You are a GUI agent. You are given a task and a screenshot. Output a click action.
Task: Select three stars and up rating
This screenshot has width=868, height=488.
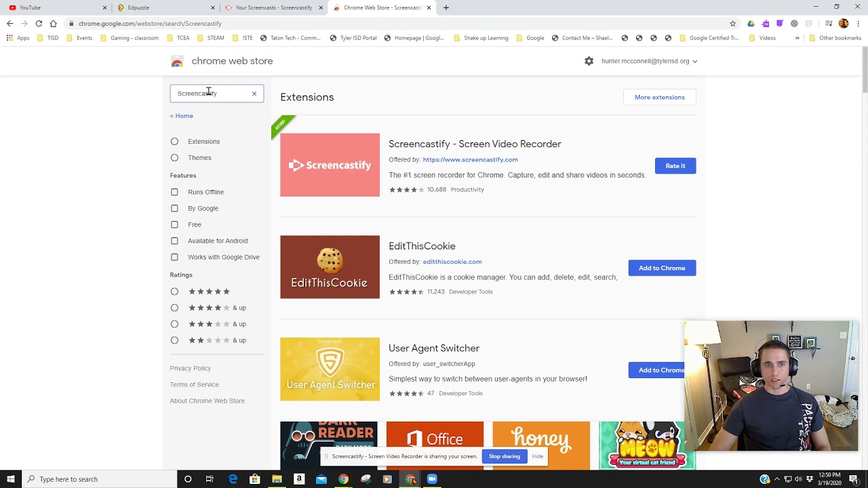point(174,324)
